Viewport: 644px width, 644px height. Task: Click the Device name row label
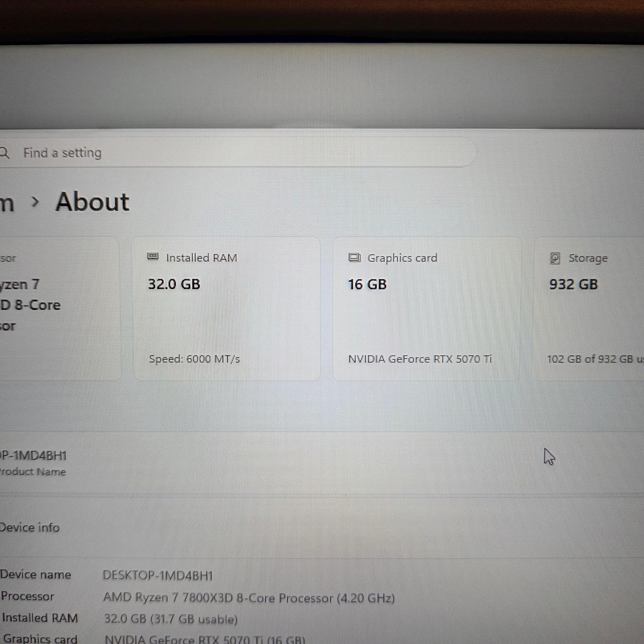coord(36,575)
